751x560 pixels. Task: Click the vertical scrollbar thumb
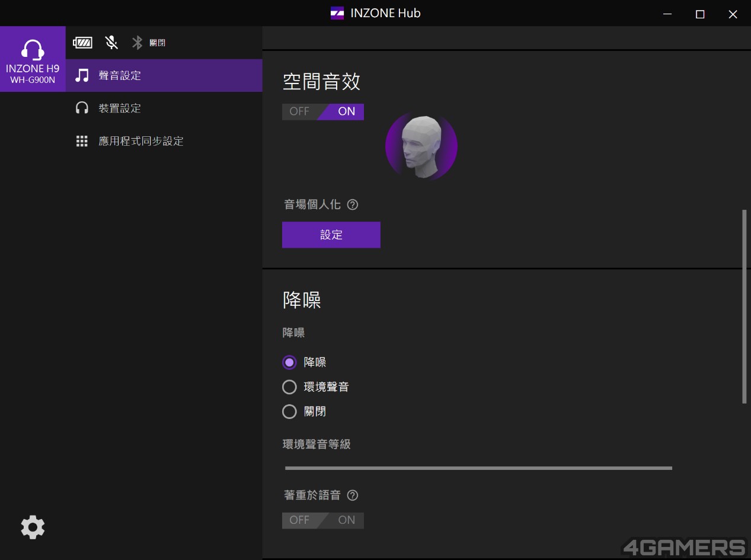pos(744,306)
